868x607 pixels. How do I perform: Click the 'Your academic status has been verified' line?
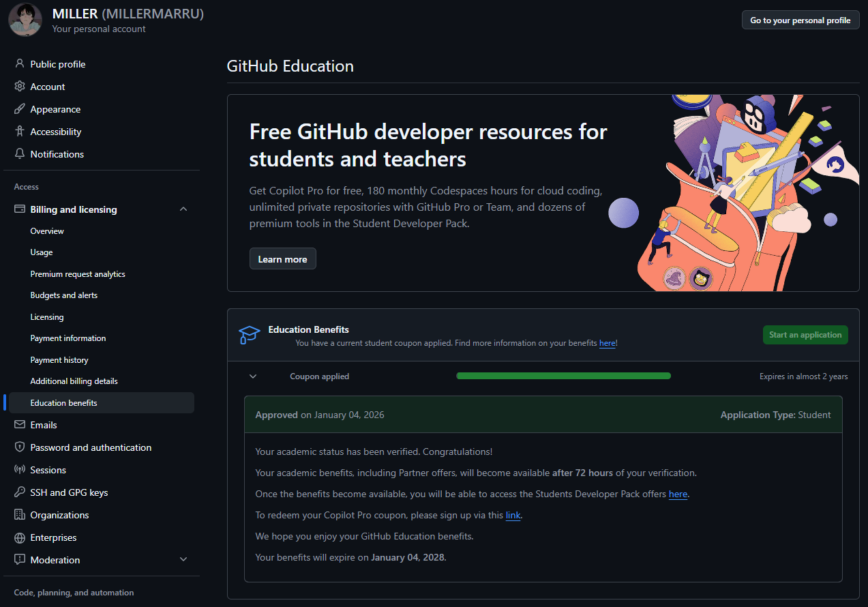374,451
